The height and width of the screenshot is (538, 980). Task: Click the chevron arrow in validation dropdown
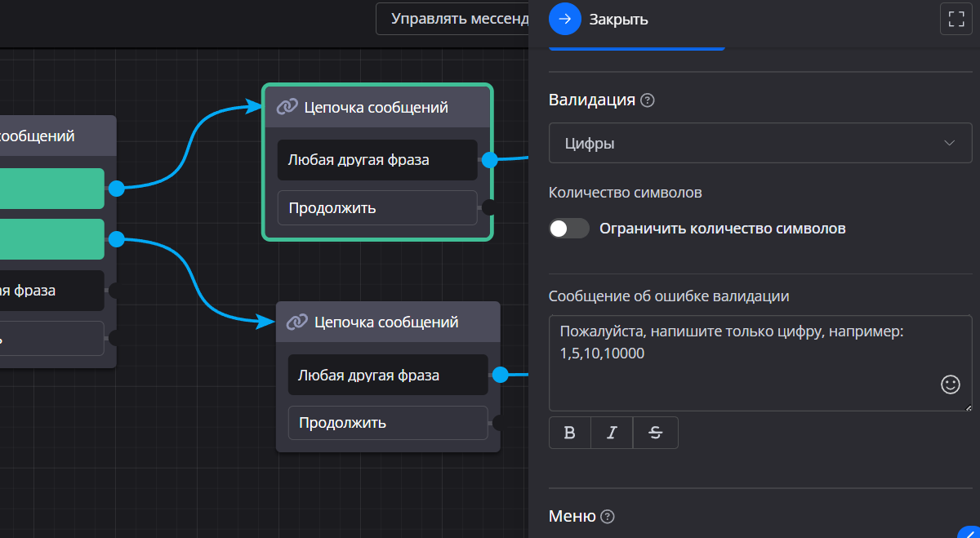[949, 143]
